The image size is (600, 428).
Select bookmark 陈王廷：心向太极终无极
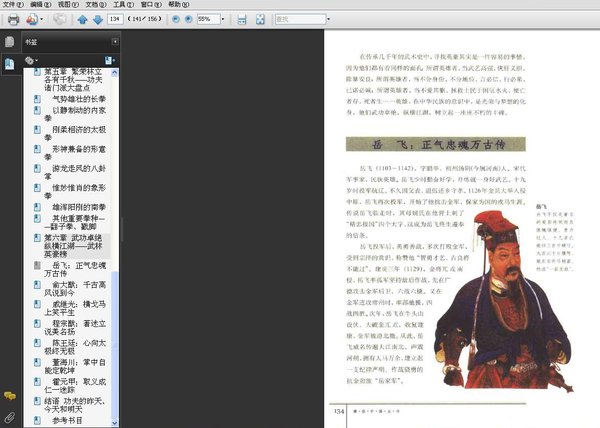(x=75, y=347)
